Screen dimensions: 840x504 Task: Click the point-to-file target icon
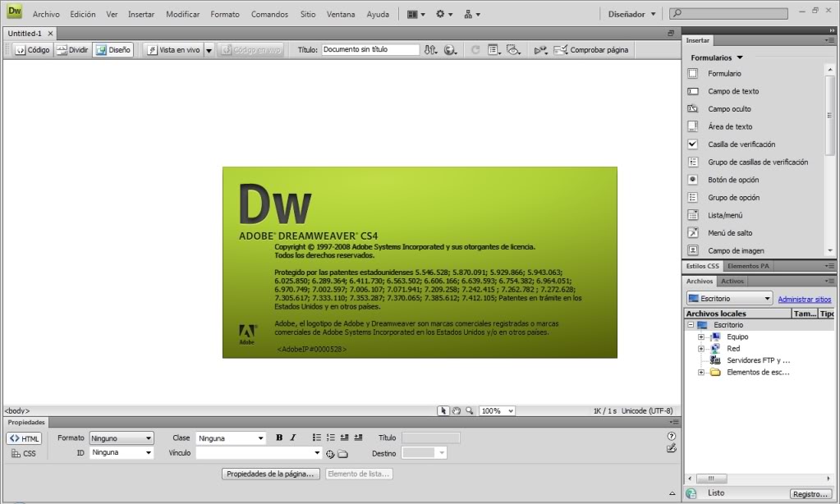[330, 454]
